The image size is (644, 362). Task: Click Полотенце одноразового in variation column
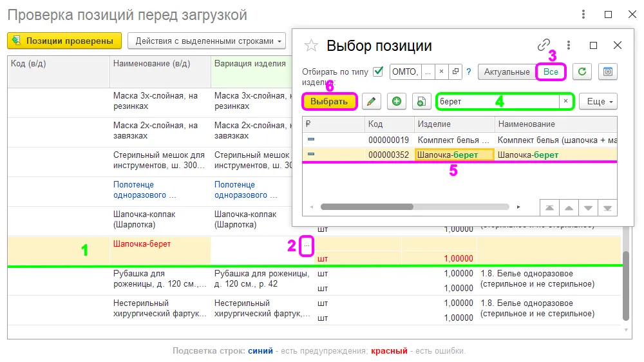click(x=245, y=190)
